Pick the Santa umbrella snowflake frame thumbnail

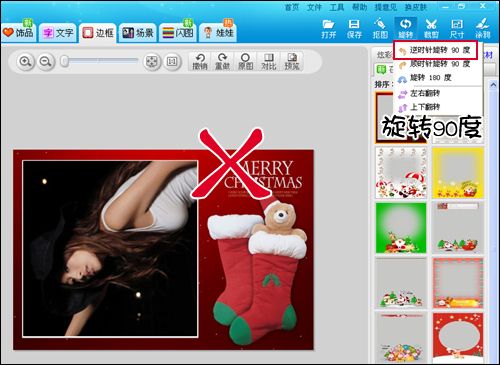[401, 173]
